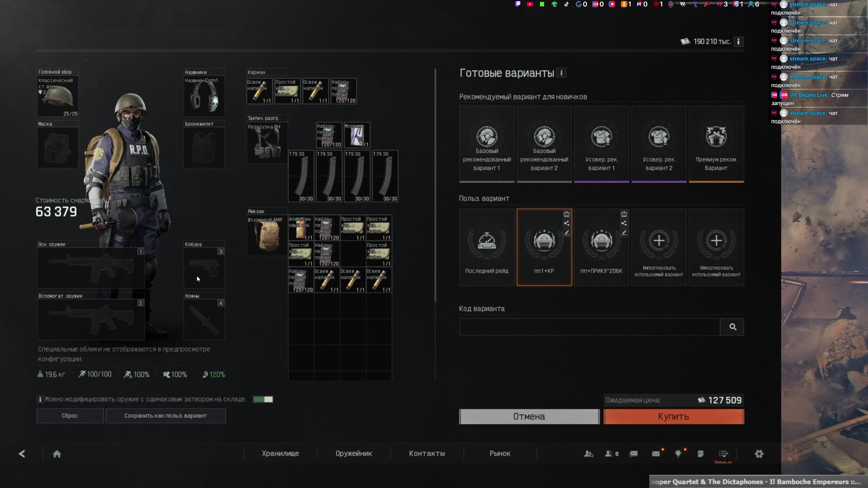Click the rightmost Импортировать используемый вариант card
Image resolution: width=868 pixels, height=488 pixels.
pos(716,247)
